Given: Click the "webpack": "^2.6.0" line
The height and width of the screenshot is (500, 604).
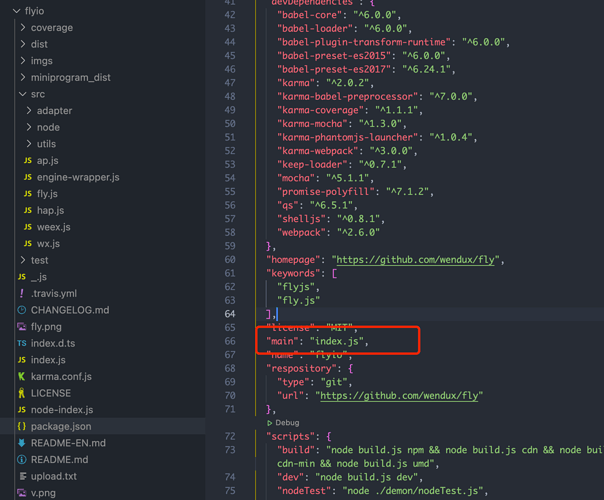Looking at the screenshot, I should pyautogui.click(x=328, y=233).
